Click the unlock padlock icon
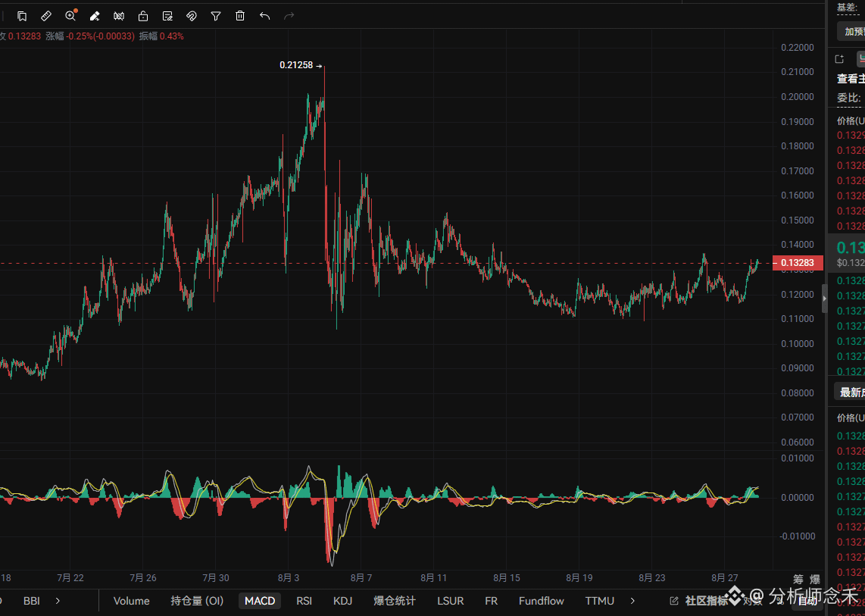 [143, 16]
